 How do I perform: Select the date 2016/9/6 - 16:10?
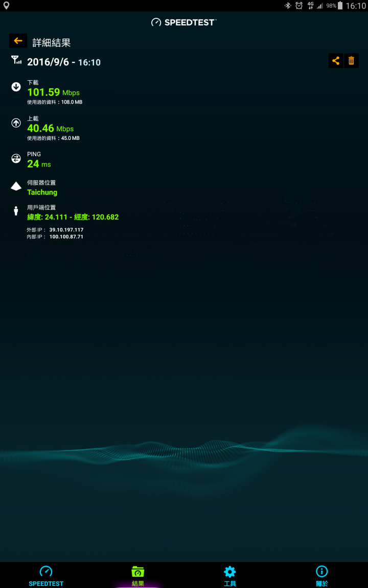pyautogui.click(x=64, y=62)
